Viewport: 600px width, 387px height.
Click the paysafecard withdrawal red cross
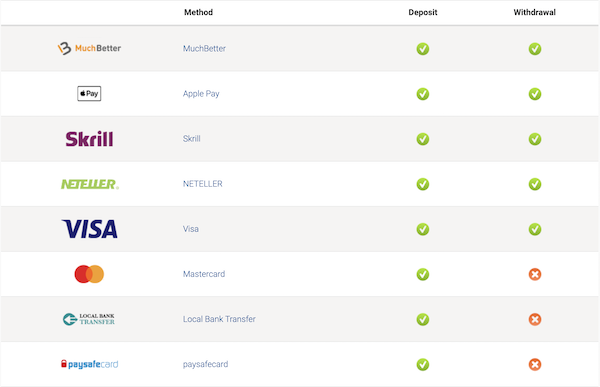pos(535,364)
